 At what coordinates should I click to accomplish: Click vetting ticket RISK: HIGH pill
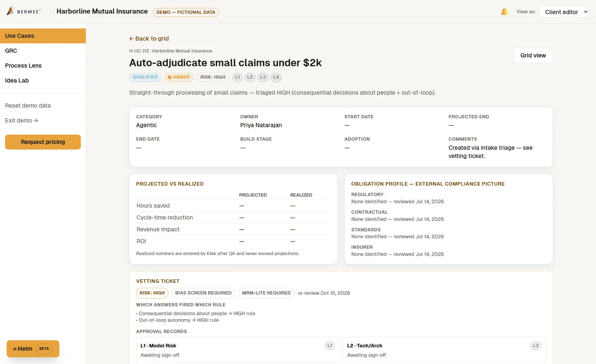[152, 293]
